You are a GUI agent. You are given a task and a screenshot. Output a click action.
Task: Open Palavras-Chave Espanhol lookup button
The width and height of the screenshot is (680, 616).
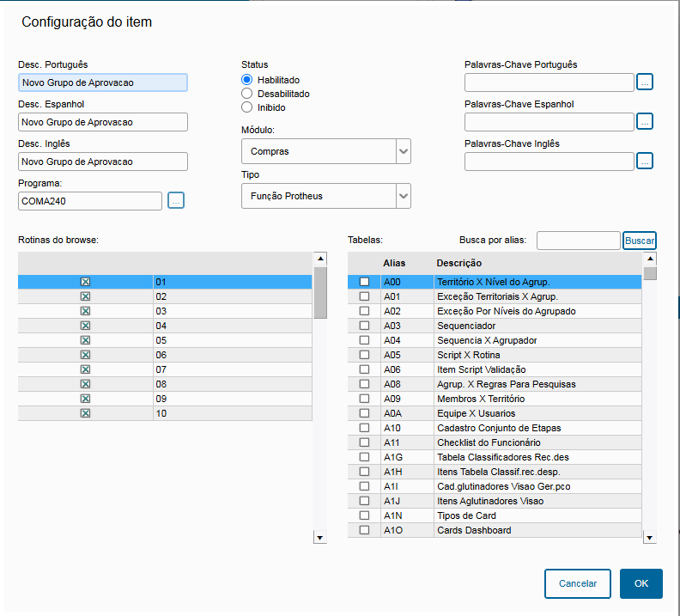tap(645, 121)
